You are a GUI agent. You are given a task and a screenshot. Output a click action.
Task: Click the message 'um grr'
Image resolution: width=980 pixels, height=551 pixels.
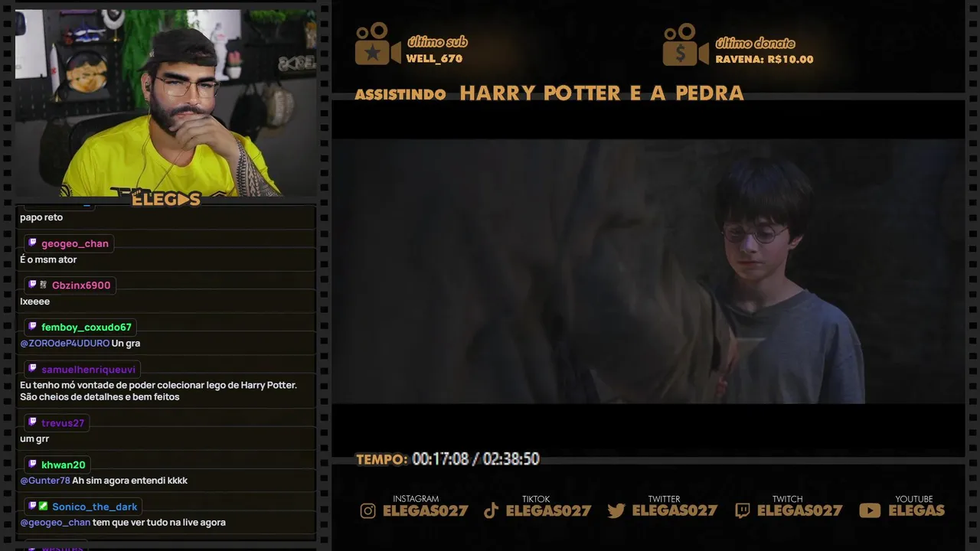[x=34, y=439]
